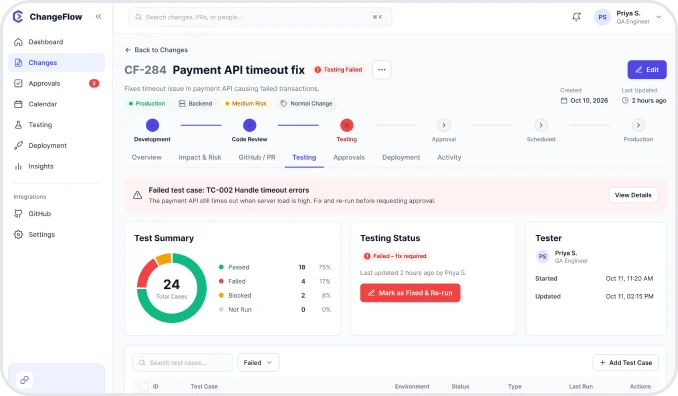
Task: Click the Medium Risk tag
Action: pyautogui.click(x=246, y=104)
